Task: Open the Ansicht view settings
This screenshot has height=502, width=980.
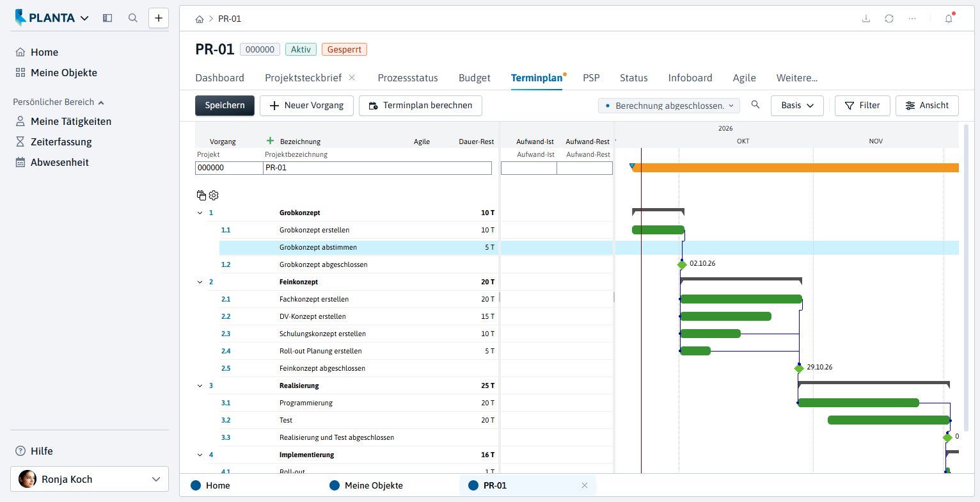Action: (927, 106)
